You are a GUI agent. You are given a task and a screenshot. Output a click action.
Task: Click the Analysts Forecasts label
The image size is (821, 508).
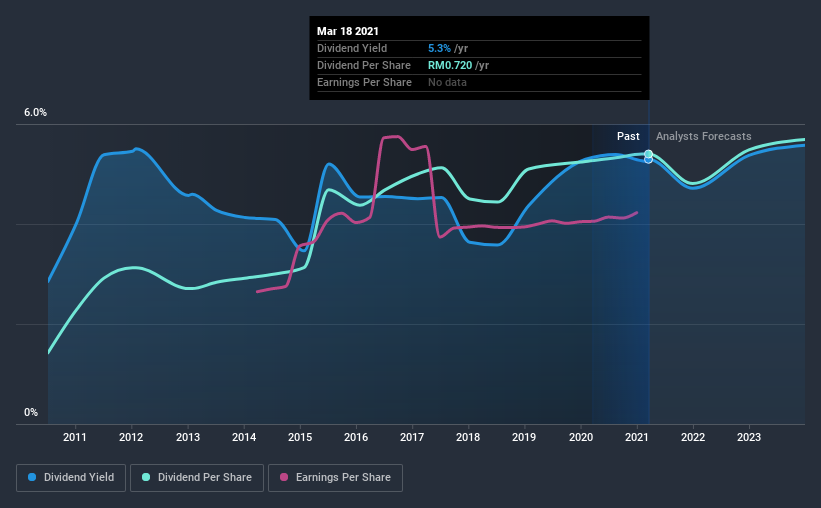(704, 136)
